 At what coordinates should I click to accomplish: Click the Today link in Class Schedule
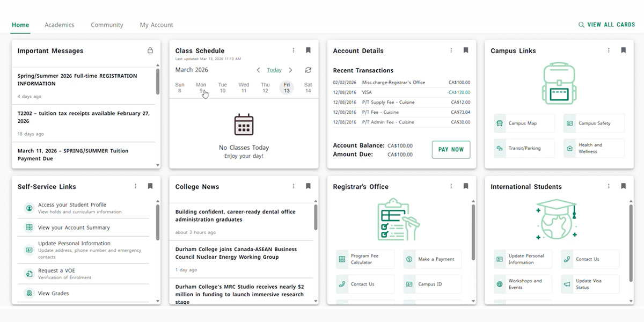[x=274, y=70]
